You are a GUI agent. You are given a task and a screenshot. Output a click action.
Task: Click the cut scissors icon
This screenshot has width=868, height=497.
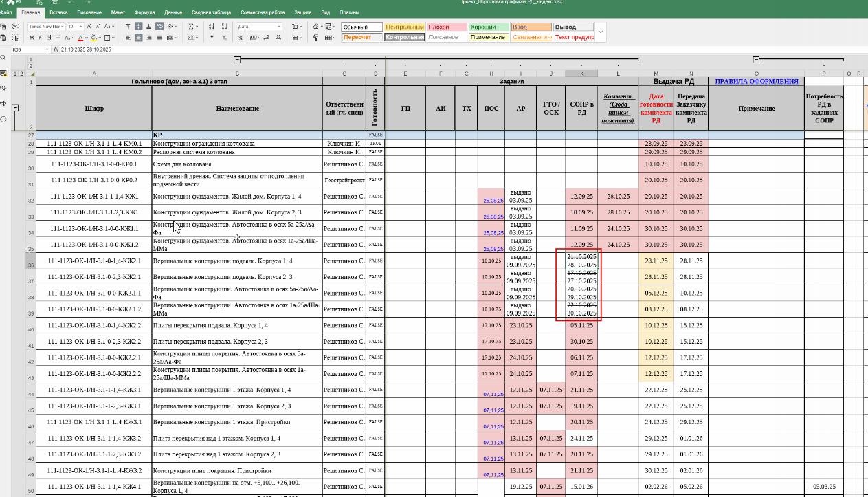pos(15,27)
